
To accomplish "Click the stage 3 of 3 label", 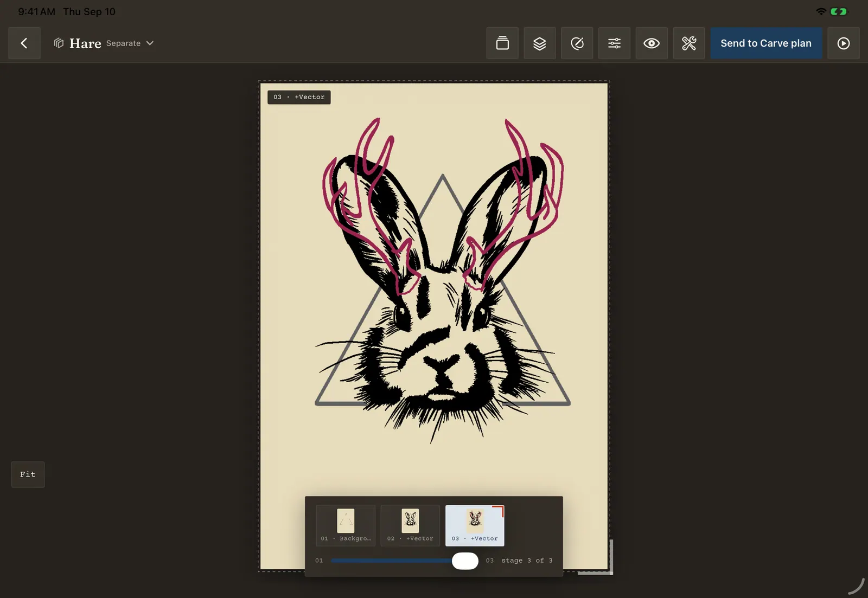I will [x=527, y=561].
